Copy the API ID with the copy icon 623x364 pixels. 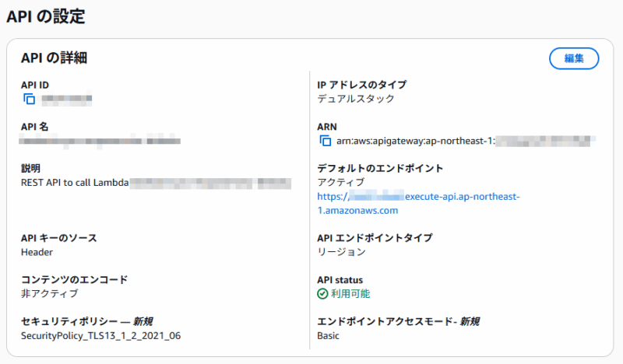29,99
